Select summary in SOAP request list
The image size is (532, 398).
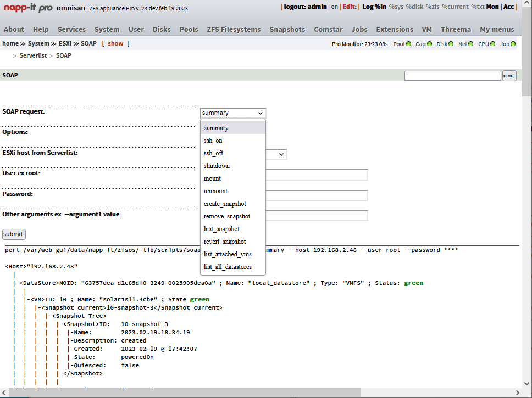[233, 128]
